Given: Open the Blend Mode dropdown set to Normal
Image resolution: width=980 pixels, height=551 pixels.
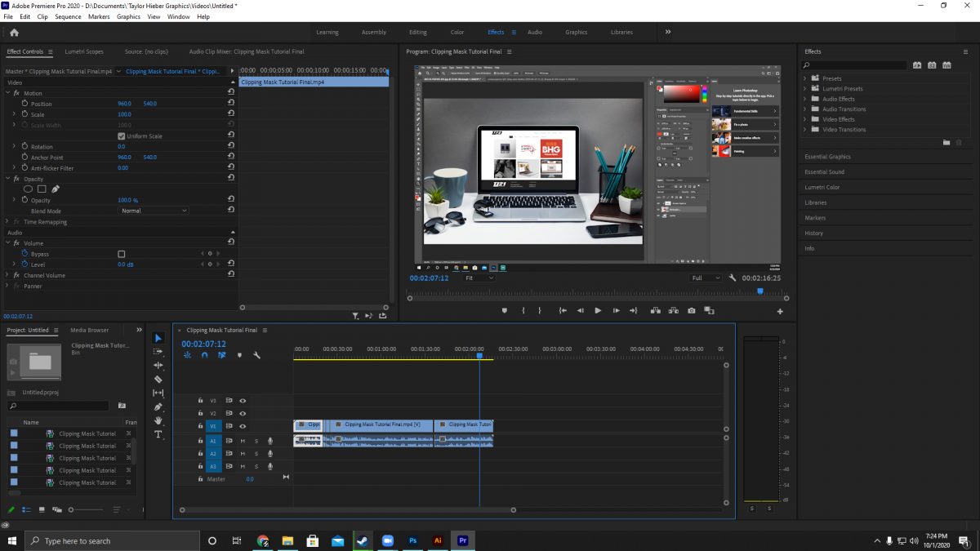Looking at the screenshot, I should [152, 210].
